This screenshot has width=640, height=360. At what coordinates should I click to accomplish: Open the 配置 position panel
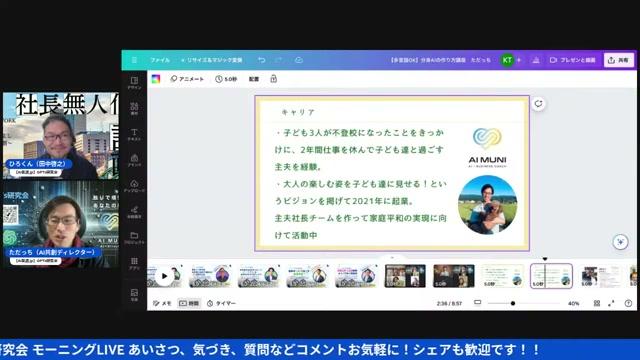(x=254, y=79)
